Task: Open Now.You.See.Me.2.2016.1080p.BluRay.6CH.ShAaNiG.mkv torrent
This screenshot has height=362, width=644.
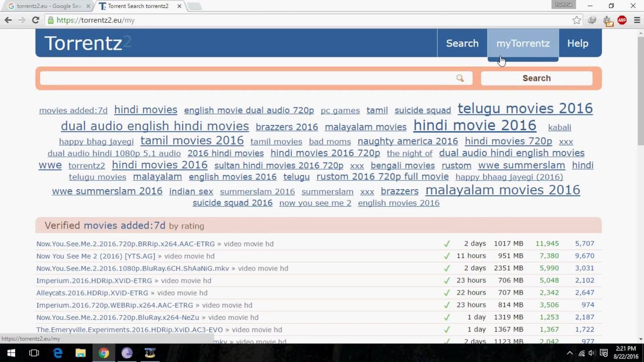Action: tap(132, 268)
